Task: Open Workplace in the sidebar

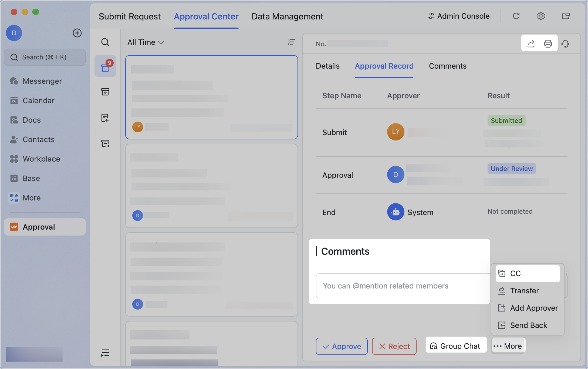Action: point(45,159)
